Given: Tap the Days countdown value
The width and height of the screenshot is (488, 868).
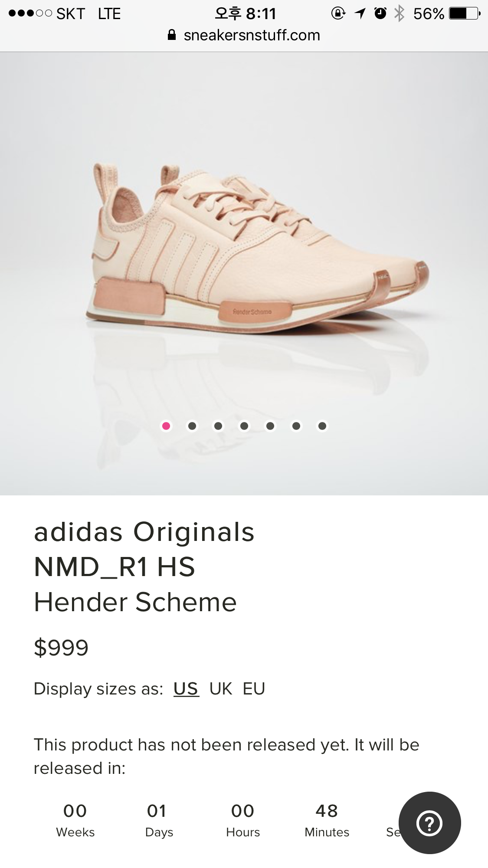Looking at the screenshot, I should 157,811.
